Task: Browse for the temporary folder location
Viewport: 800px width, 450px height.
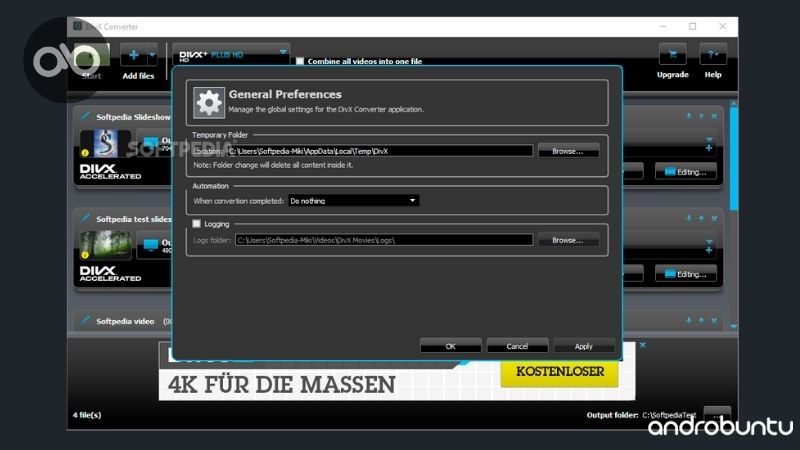Action: click(x=568, y=151)
